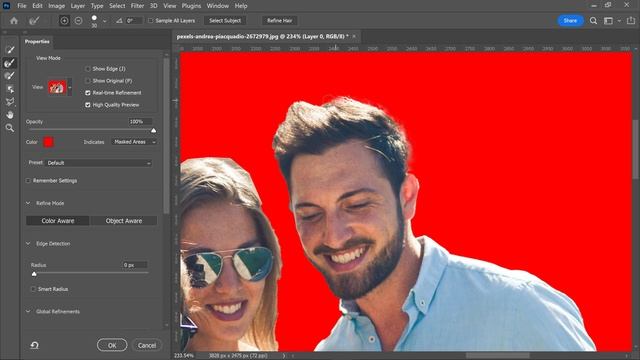Click the Search magnifier icon at top right
Viewport: 640px width, 360px height.
[593, 20]
